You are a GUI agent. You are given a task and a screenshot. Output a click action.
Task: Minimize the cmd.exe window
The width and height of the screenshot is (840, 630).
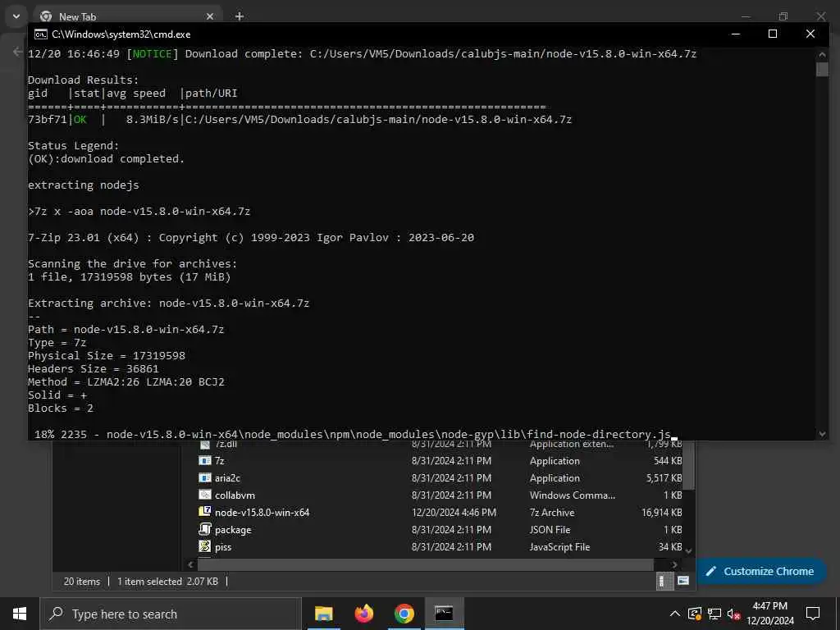[x=736, y=34]
